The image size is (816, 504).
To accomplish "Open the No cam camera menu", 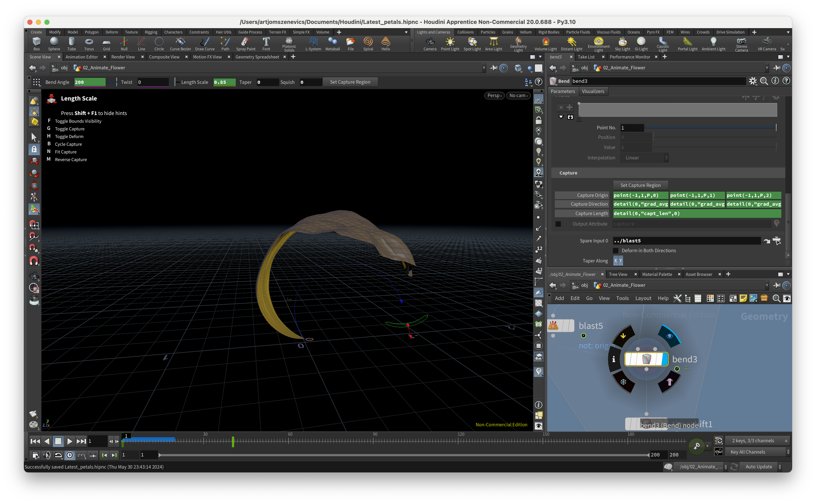I will click(518, 95).
